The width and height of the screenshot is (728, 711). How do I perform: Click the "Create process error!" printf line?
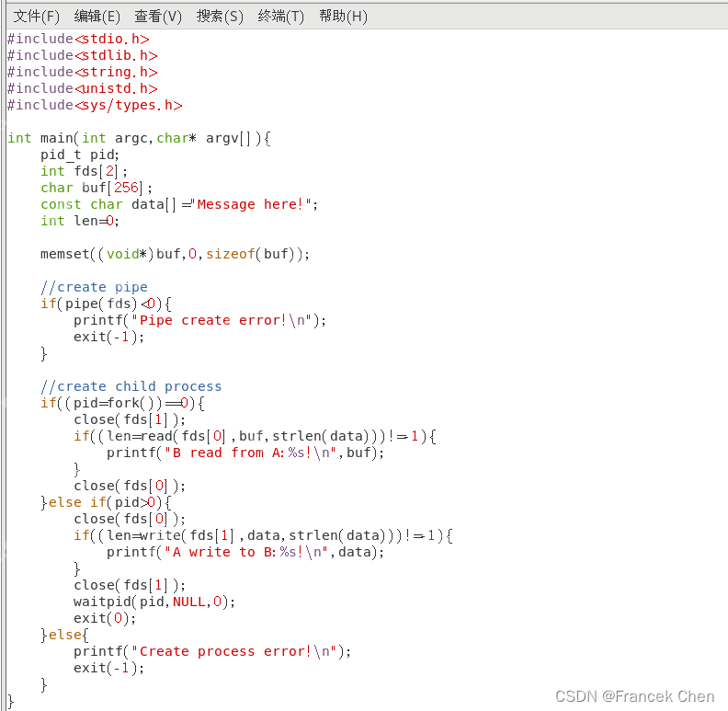212,652
